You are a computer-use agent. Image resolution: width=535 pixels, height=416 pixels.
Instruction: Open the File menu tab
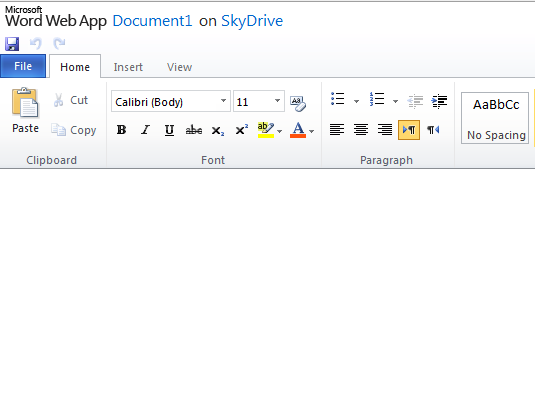click(x=23, y=66)
